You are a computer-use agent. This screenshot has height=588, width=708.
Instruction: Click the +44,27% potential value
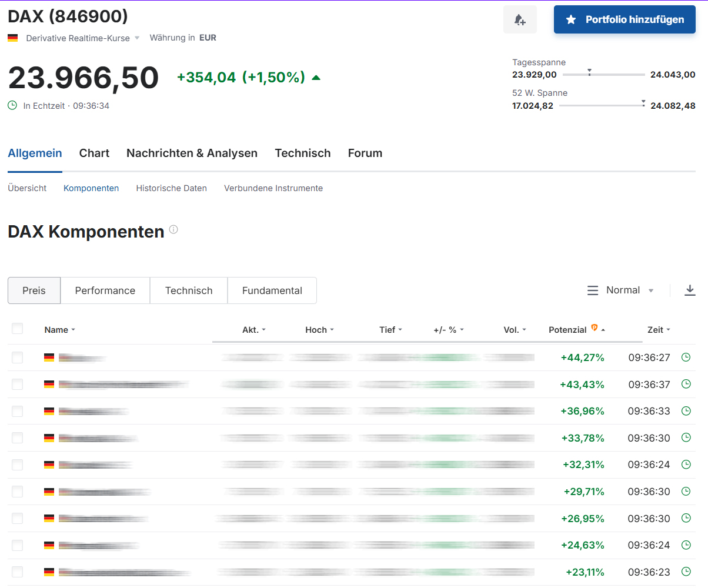coord(582,358)
